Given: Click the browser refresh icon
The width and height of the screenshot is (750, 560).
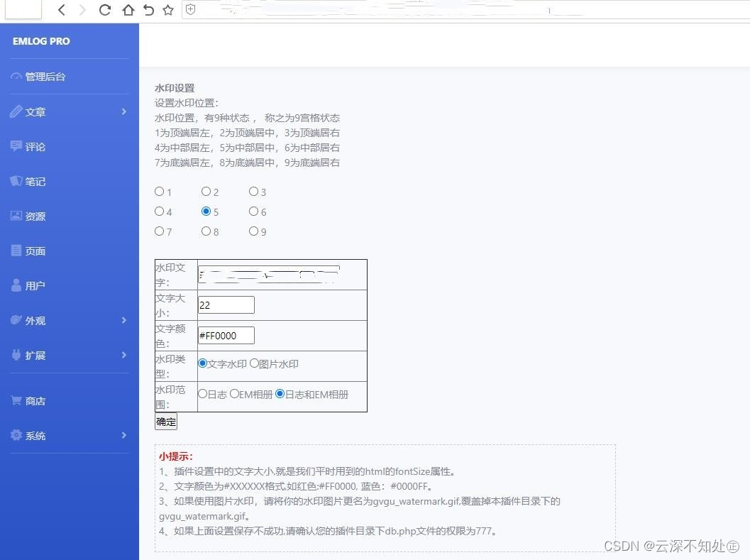Looking at the screenshot, I should pyautogui.click(x=104, y=10).
